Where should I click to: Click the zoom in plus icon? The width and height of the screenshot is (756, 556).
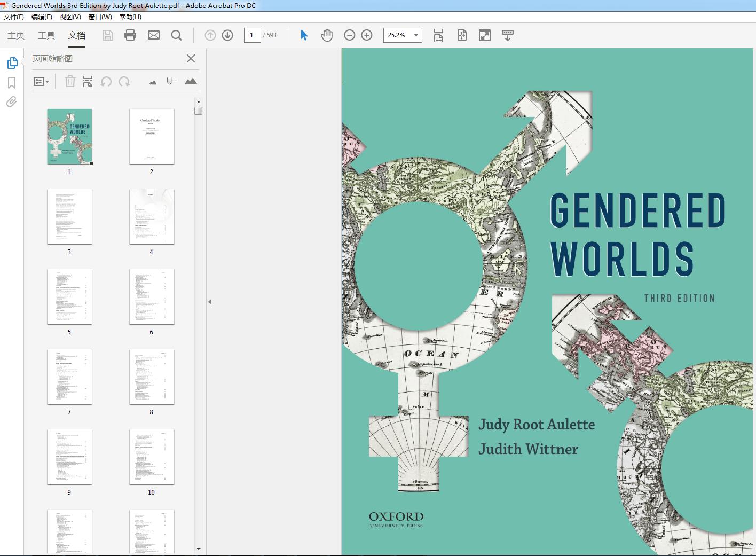(367, 35)
